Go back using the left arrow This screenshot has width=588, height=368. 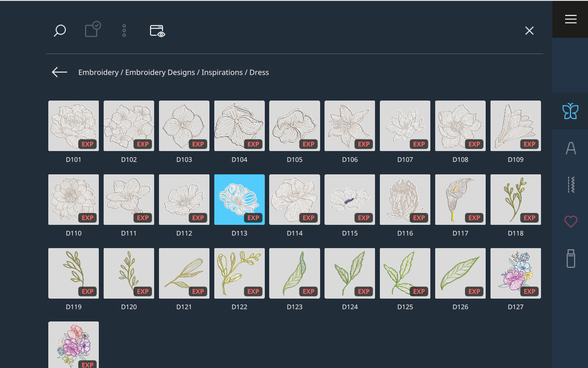(59, 72)
